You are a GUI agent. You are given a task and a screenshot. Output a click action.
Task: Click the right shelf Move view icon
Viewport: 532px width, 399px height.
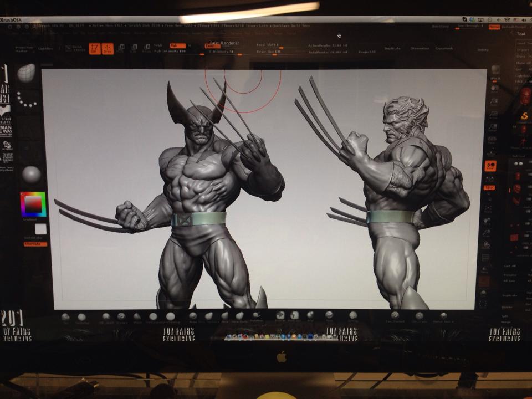tap(488, 222)
